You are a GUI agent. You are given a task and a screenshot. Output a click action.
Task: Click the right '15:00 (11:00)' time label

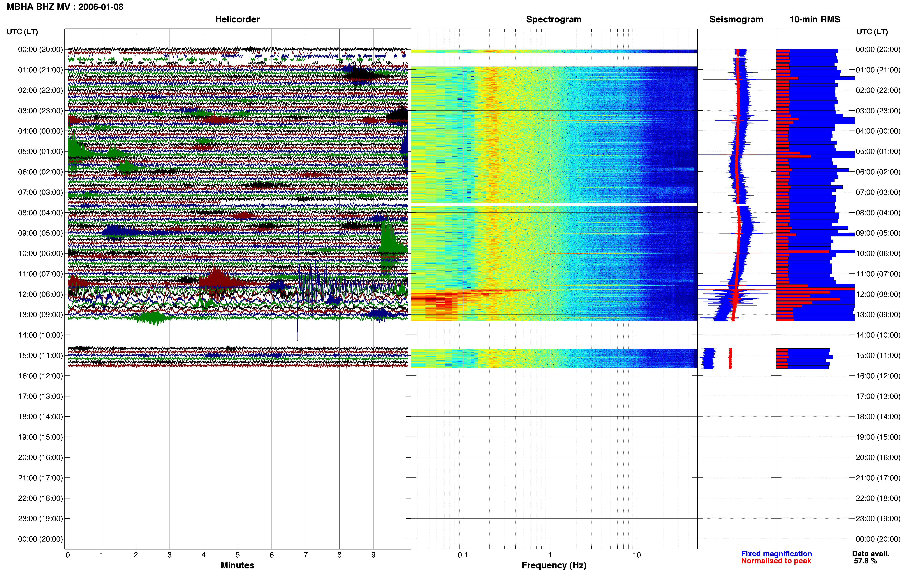(x=878, y=356)
